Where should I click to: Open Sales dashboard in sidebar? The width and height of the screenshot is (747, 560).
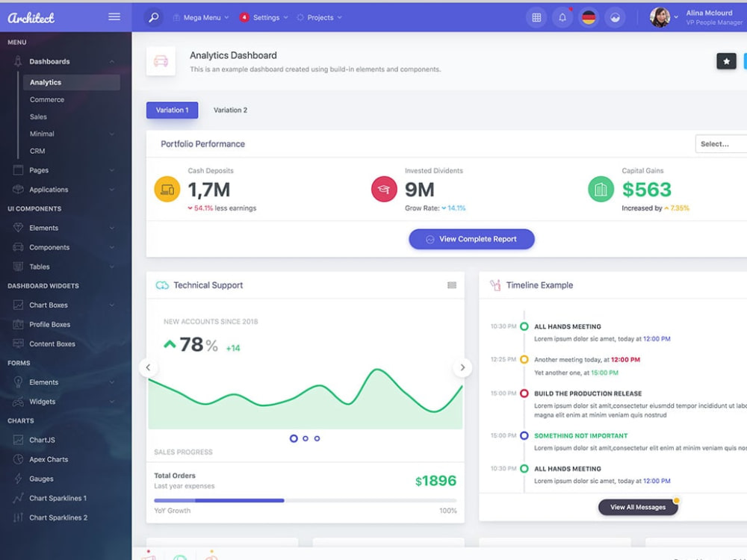[x=38, y=116]
